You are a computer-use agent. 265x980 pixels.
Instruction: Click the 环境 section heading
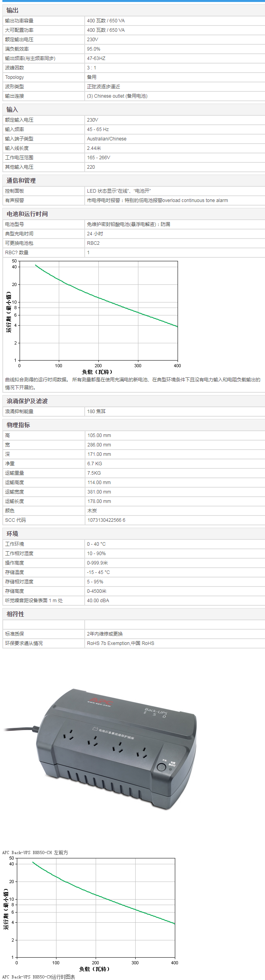13,534
